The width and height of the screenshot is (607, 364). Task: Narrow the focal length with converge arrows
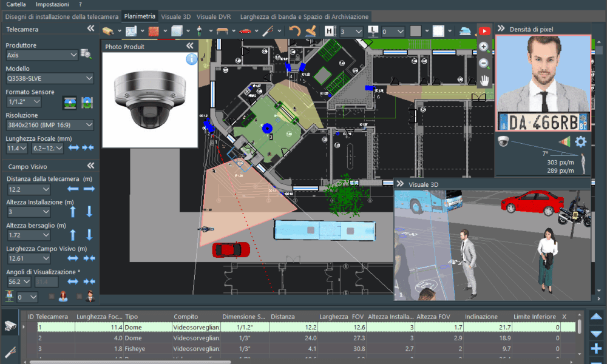[88, 147]
